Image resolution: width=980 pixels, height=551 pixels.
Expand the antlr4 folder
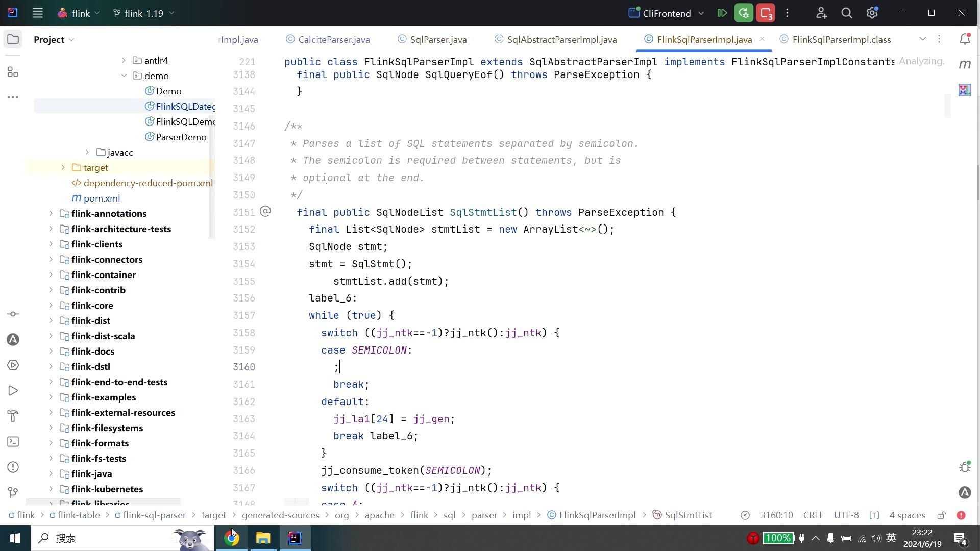point(124,60)
